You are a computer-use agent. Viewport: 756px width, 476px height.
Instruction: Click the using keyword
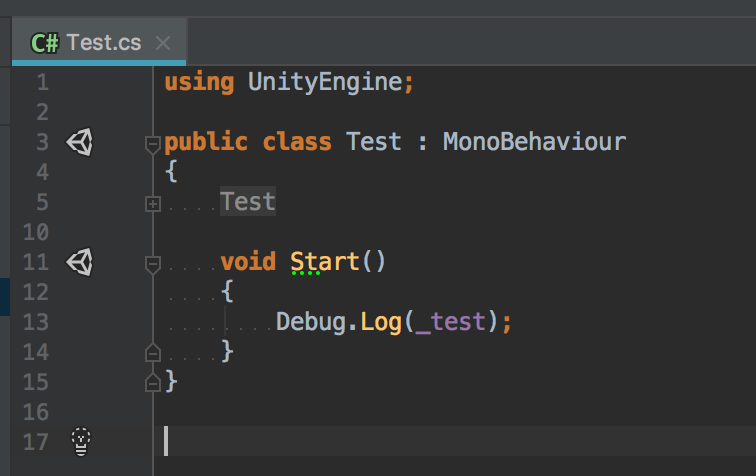coord(199,82)
